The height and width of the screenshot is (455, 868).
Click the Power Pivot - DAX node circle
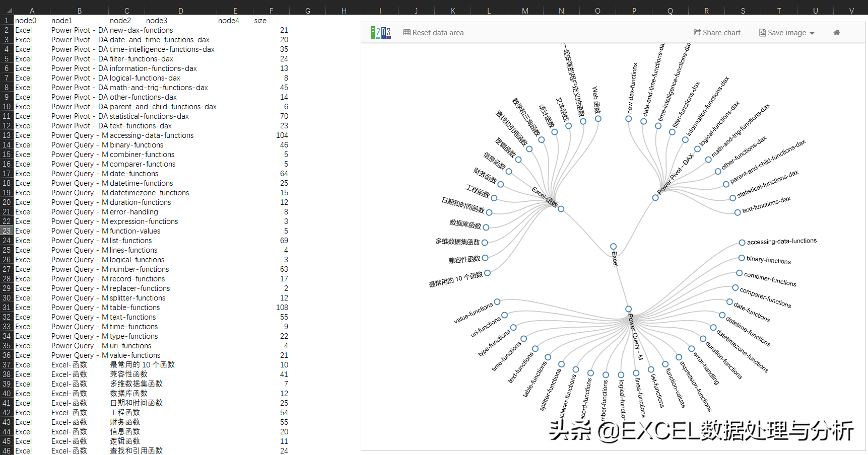[655, 198]
